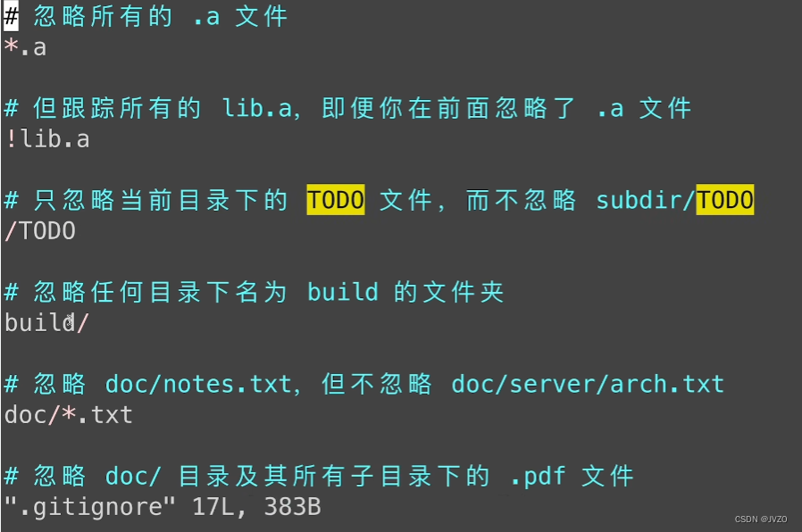The height and width of the screenshot is (532, 802).
Task: Click the .pdf text in last comment
Action: pyautogui.click(x=538, y=477)
